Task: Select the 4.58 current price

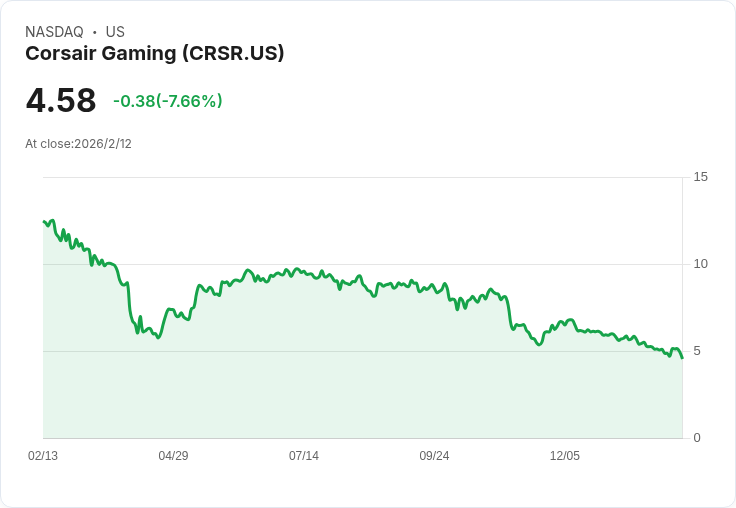Action: pyautogui.click(x=61, y=101)
